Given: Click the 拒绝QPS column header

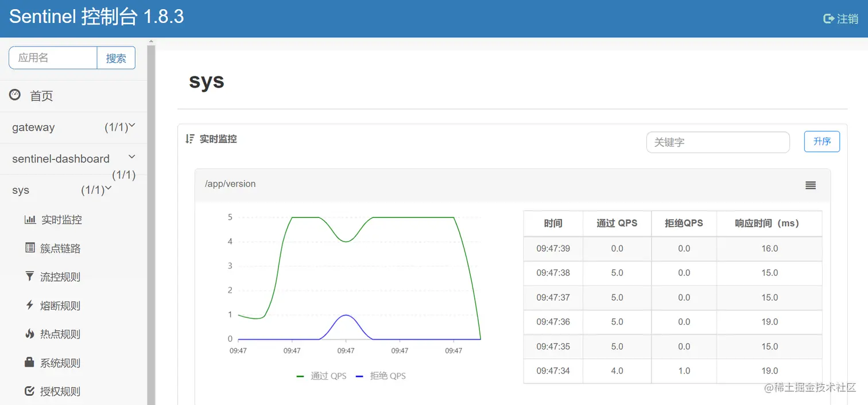Looking at the screenshot, I should coord(684,223).
